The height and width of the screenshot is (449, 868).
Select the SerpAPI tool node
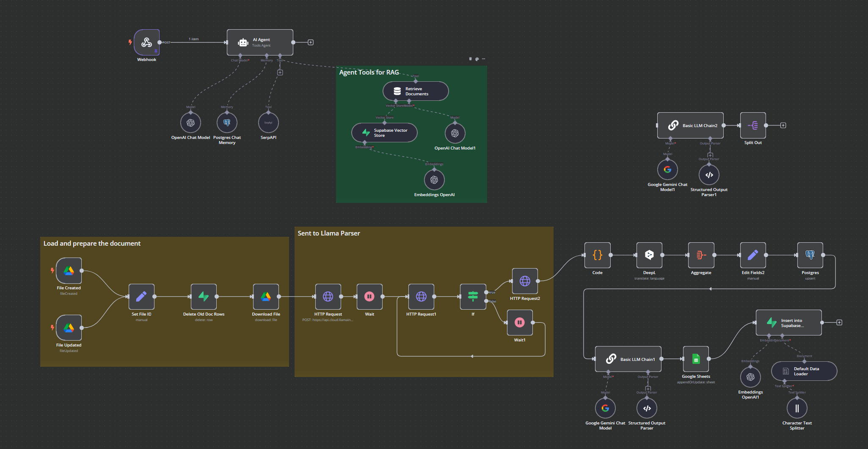pyautogui.click(x=268, y=123)
